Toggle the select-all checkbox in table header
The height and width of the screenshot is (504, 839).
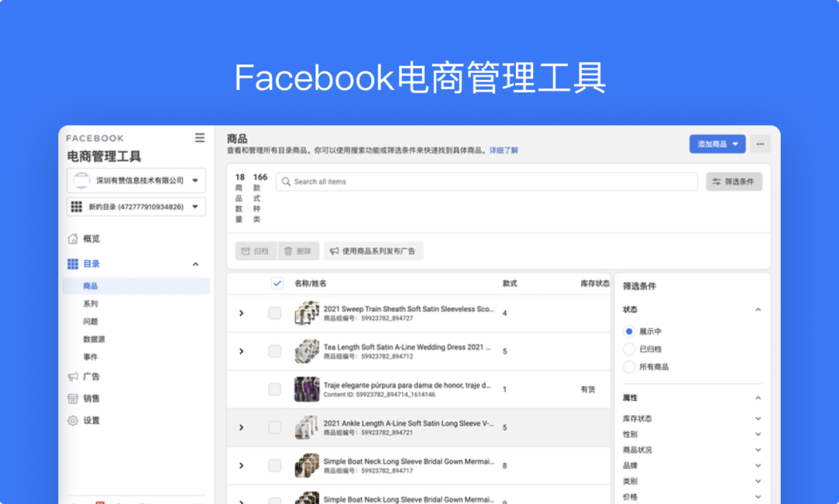point(277,283)
